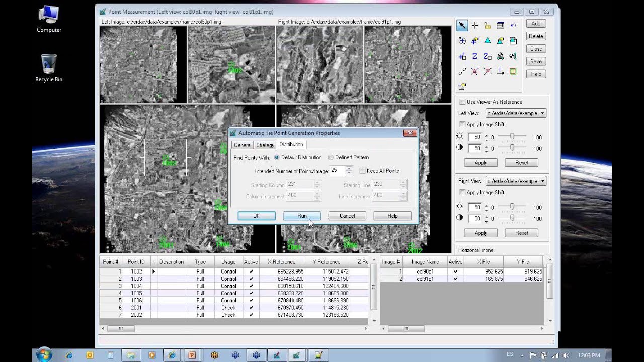Viewport: 644px width, 362px height.
Task: Open the Left View image dropdown
Action: 542,113
